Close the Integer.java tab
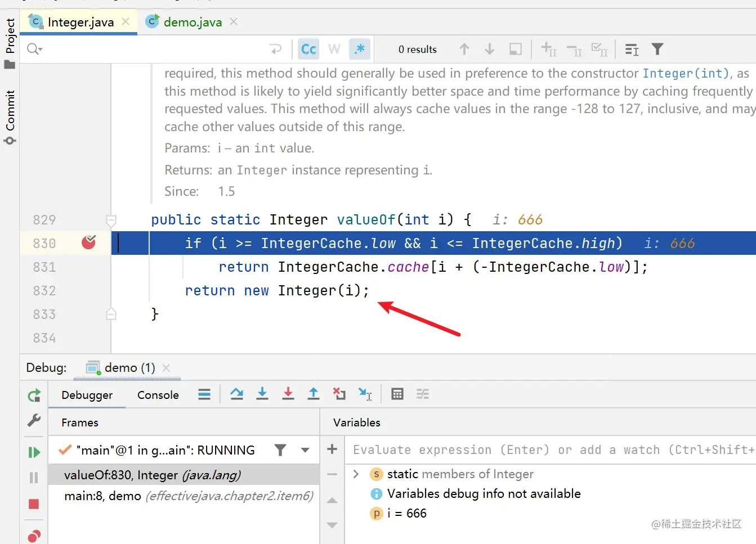 pyautogui.click(x=126, y=21)
